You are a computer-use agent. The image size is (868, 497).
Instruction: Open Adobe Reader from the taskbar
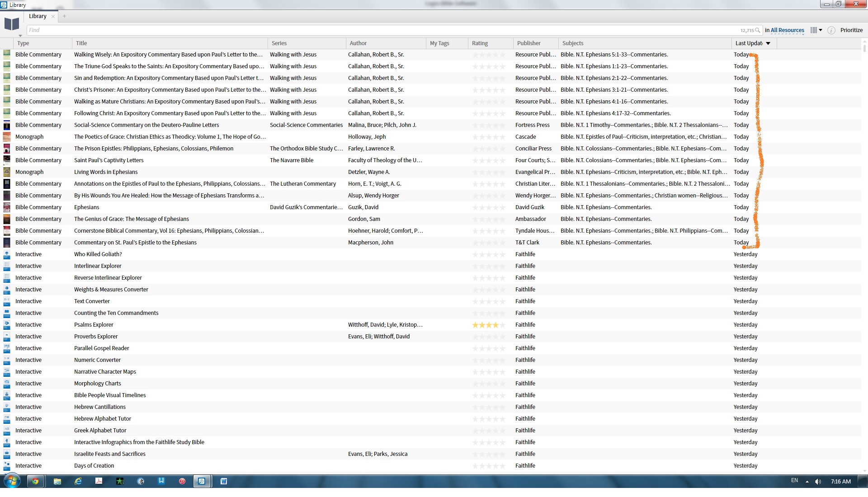99,482
